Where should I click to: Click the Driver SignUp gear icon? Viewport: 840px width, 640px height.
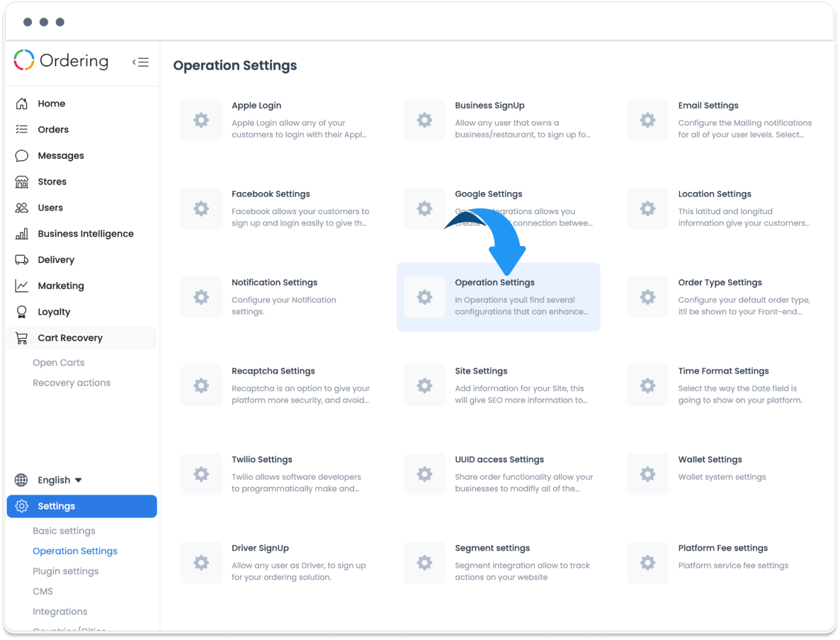tap(201, 562)
